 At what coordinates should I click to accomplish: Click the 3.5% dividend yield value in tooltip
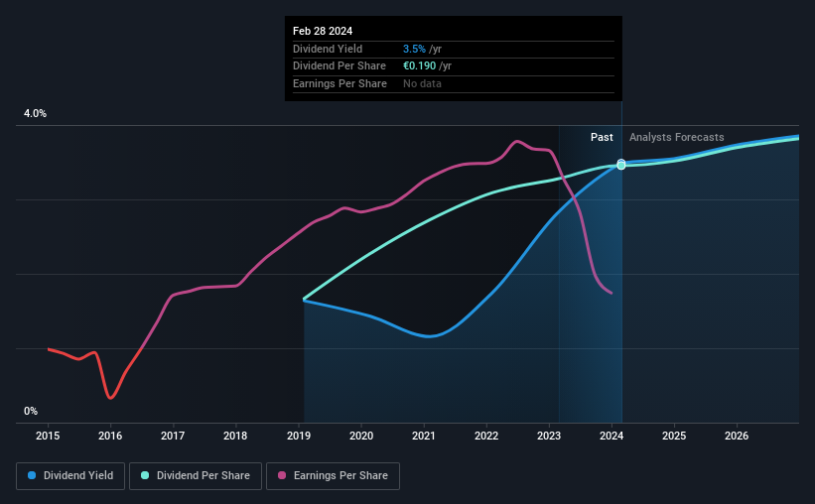[414, 49]
